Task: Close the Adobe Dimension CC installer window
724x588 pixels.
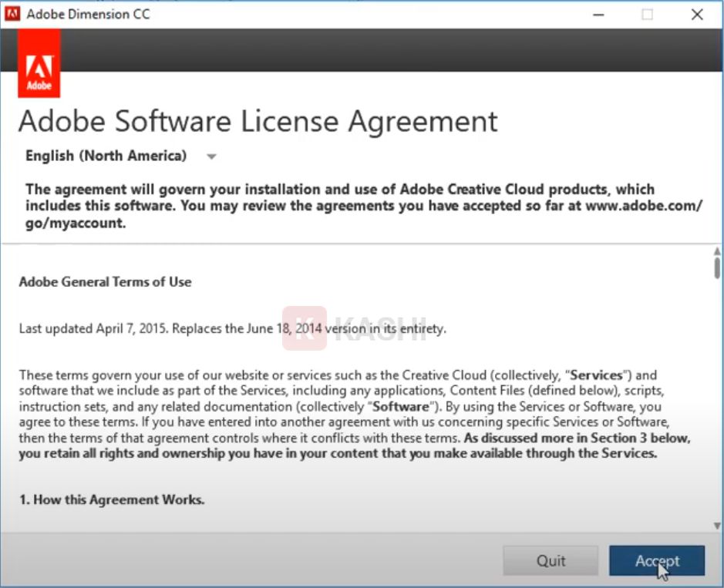Action: 697,14
